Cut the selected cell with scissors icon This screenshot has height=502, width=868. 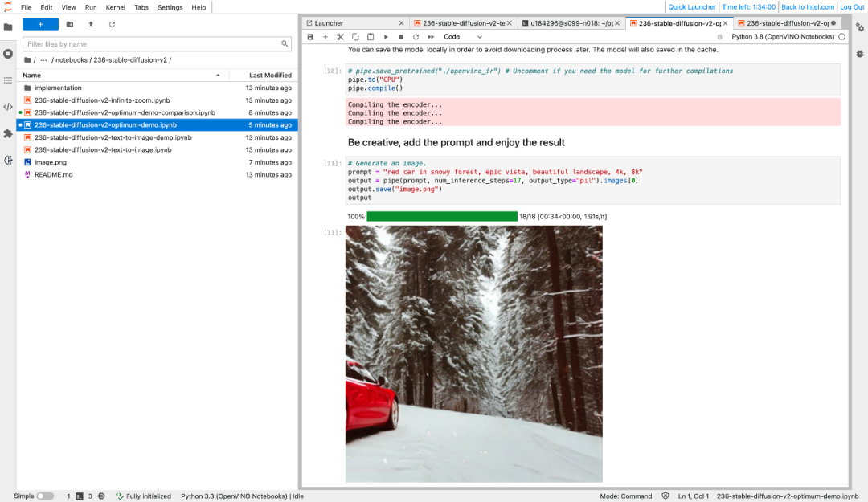click(x=341, y=37)
